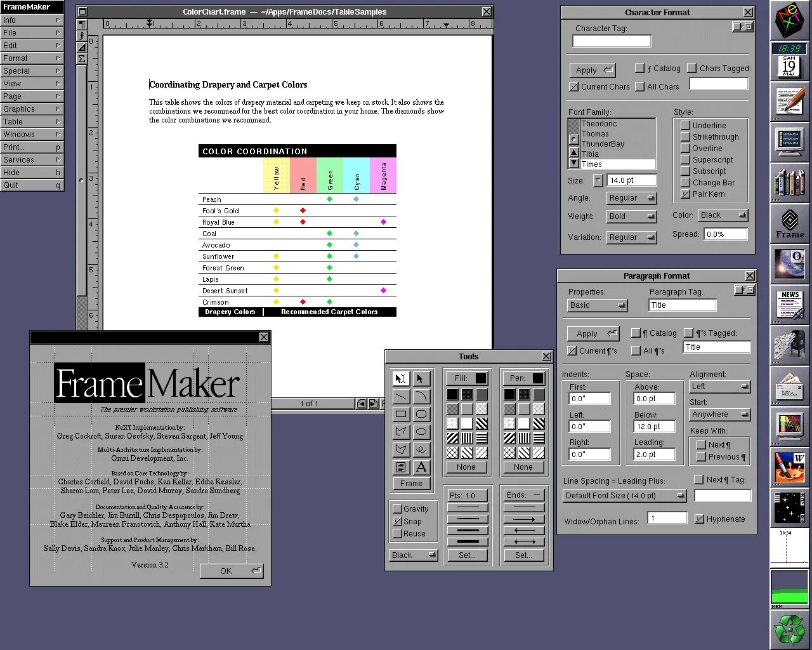
Task: Open the Graphics menu
Action: coord(32,109)
